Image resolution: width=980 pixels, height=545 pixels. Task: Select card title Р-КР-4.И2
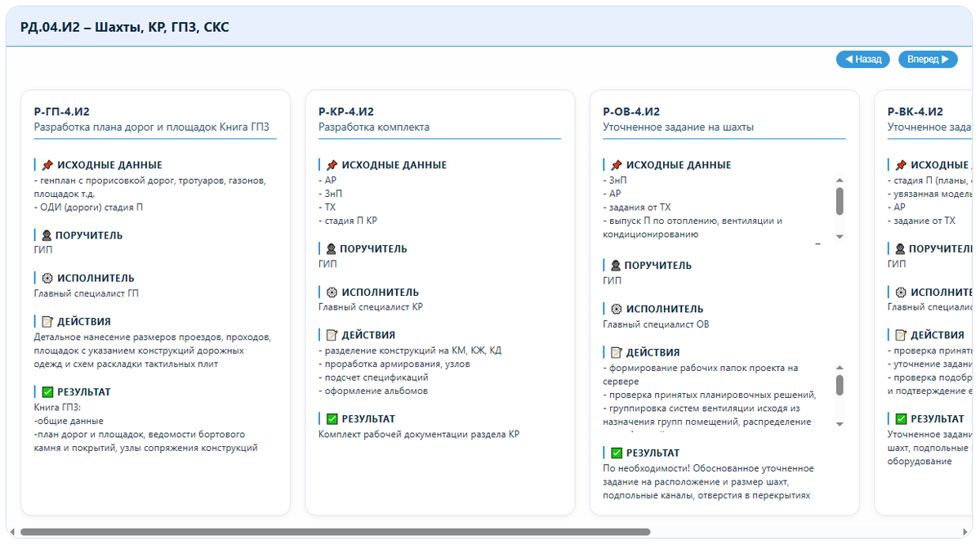346,112
